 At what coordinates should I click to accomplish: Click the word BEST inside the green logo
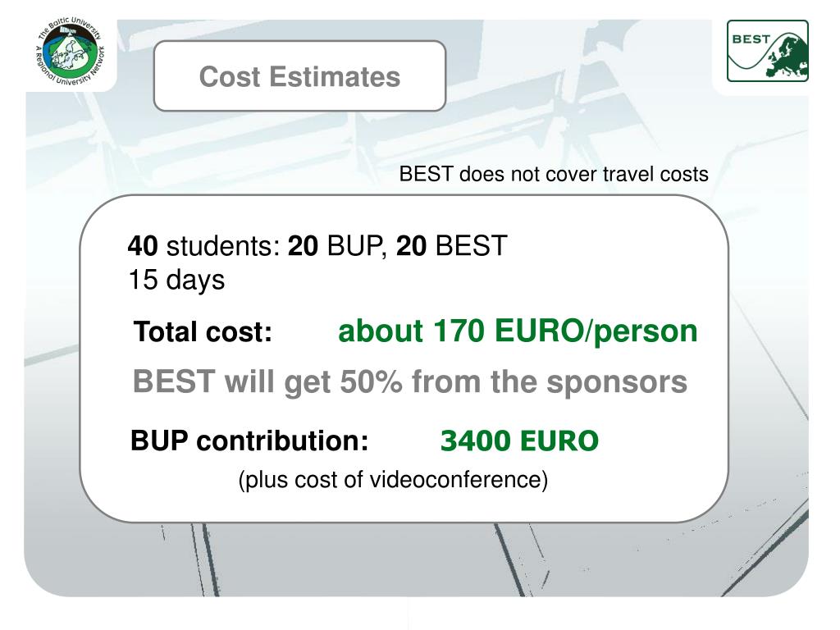751,39
